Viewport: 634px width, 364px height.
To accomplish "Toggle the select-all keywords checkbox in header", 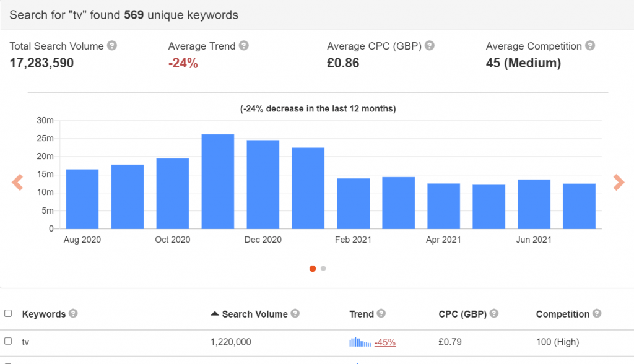I will click(x=8, y=314).
